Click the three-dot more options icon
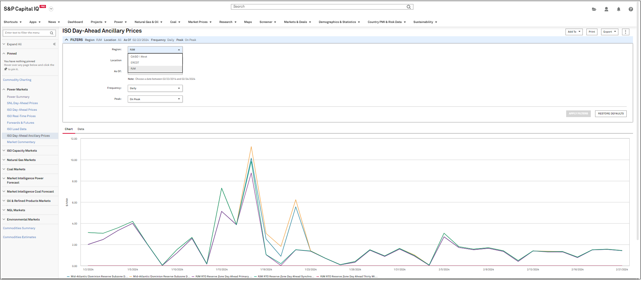The height and width of the screenshot is (283, 644). (x=625, y=32)
